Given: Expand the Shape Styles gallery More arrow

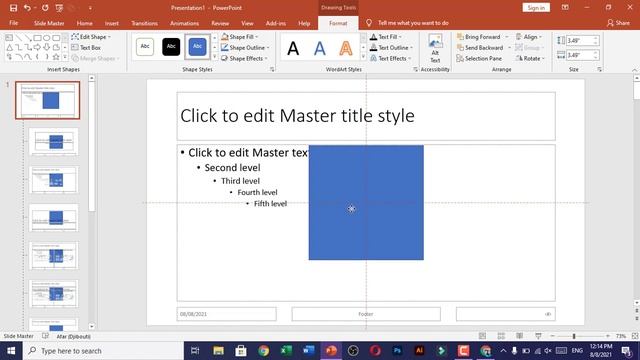Looking at the screenshot, I should click(x=215, y=57).
